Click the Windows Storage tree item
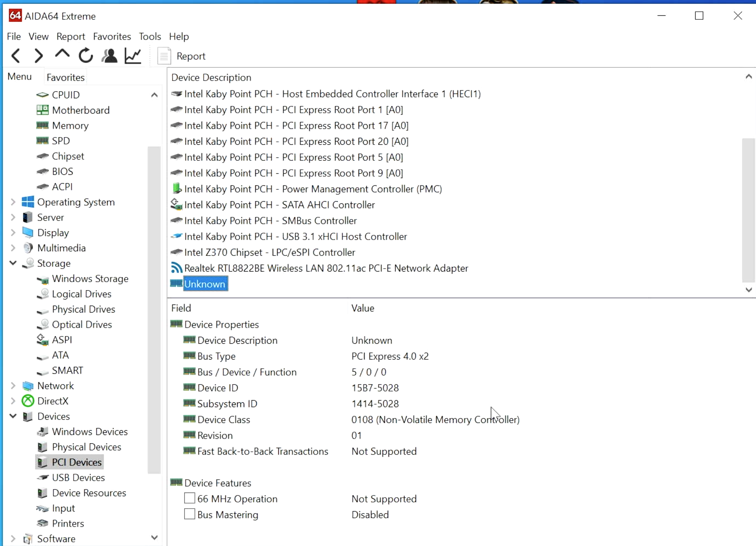This screenshot has width=756, height=546. coord(90,278)
